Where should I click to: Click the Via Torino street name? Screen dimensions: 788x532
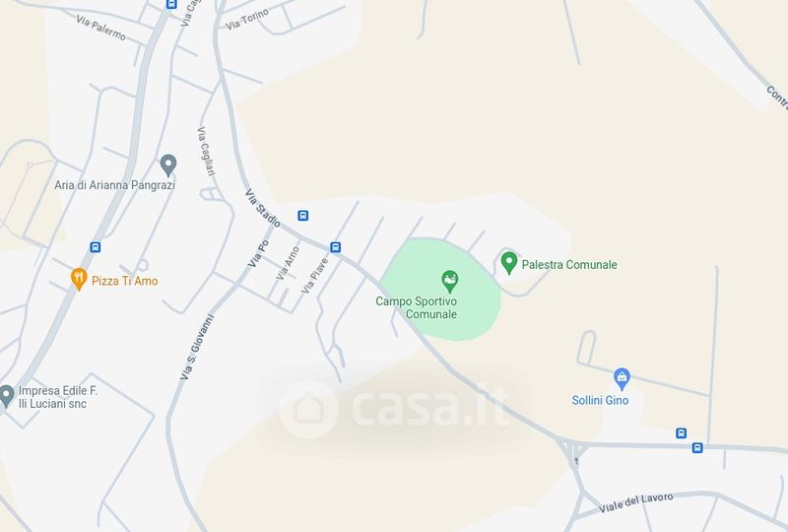coord(247,19)
